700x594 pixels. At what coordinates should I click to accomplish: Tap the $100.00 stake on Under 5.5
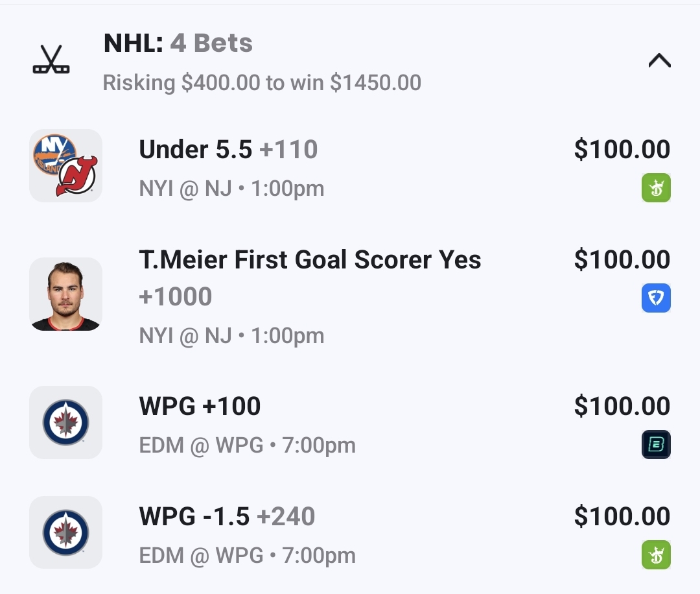coord(622,150)
